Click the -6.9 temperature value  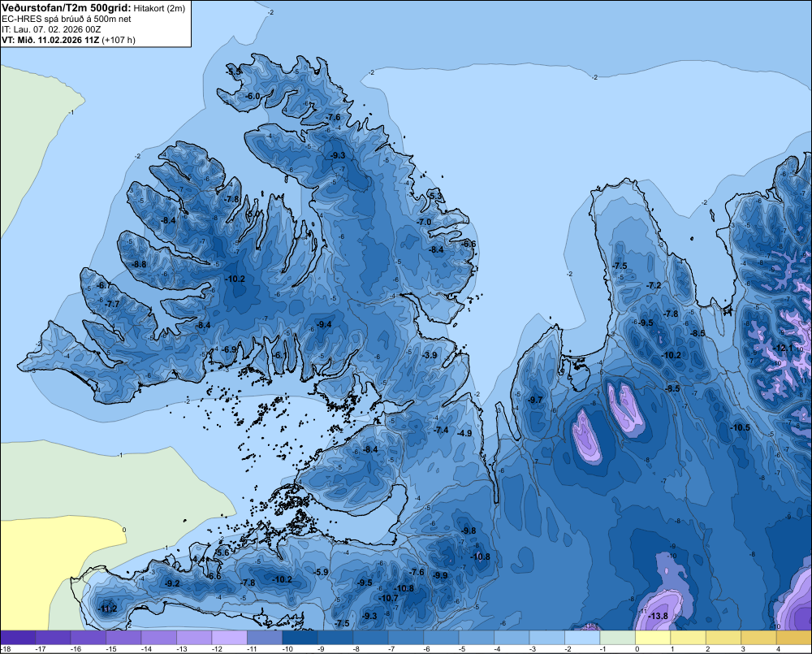pyautogui.click(x=229, y=350)
